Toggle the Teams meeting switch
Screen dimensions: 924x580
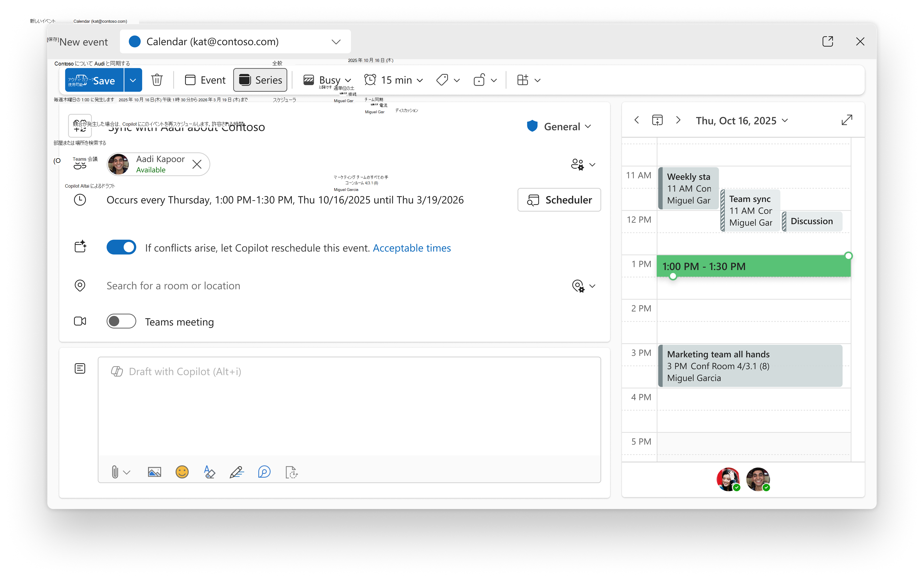pyautogui.click(x=121, y=321)
